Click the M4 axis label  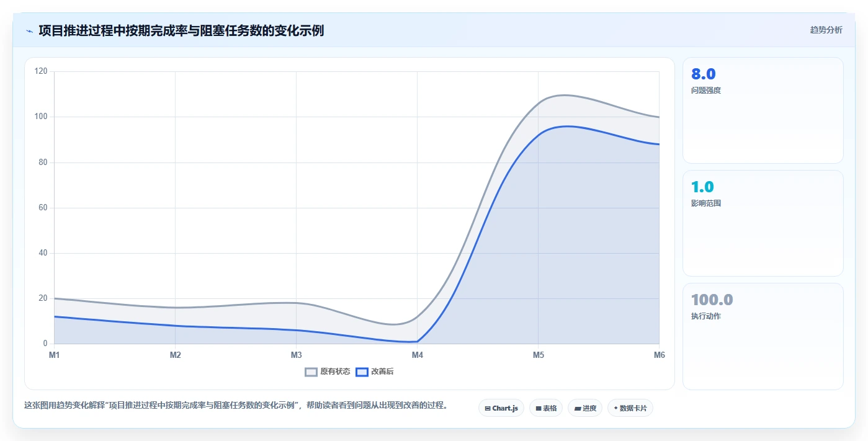418,355
